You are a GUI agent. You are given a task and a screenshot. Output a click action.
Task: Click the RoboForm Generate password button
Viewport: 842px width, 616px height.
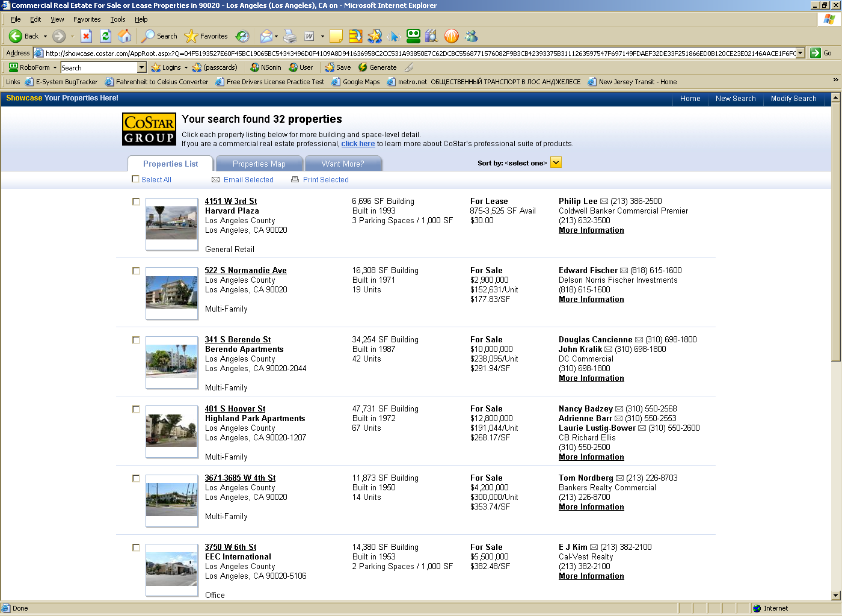tap(377, 67)
